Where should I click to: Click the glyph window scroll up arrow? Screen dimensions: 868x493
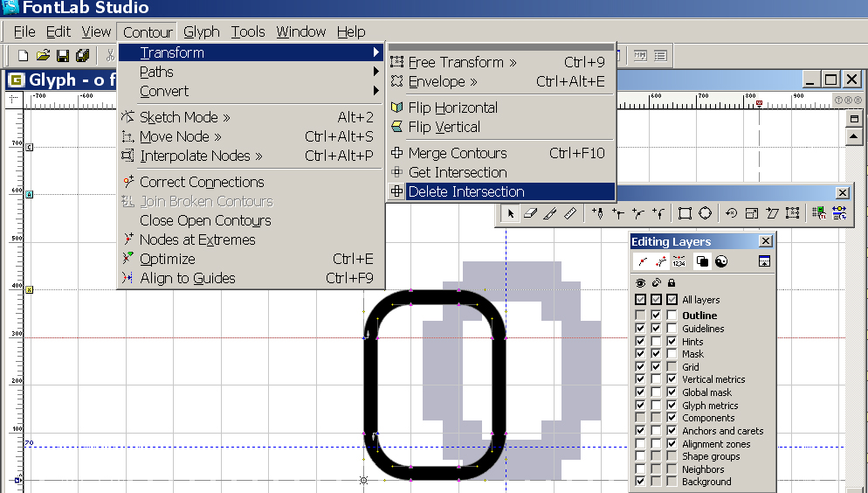tap(854, 135)
